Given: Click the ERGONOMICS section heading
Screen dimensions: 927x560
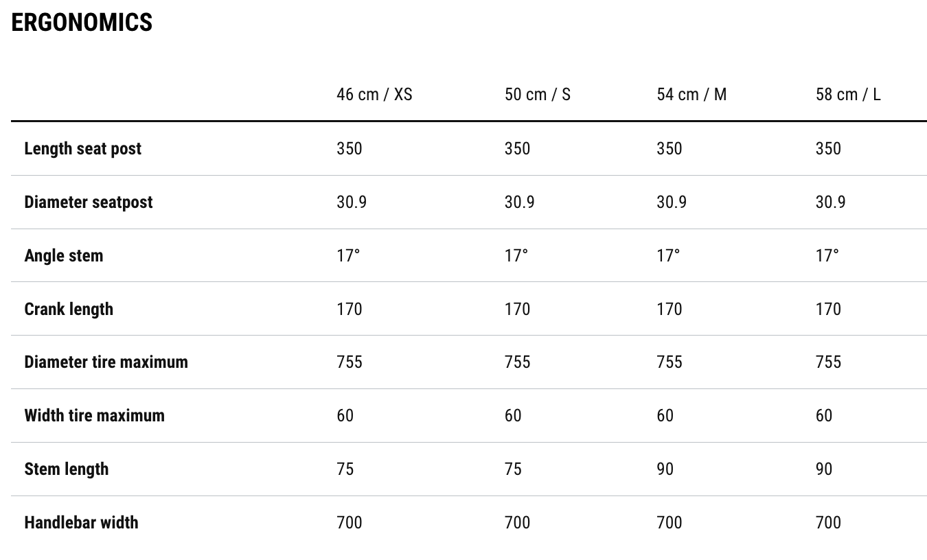Looking at the screenshot, I should click(82, 22).
